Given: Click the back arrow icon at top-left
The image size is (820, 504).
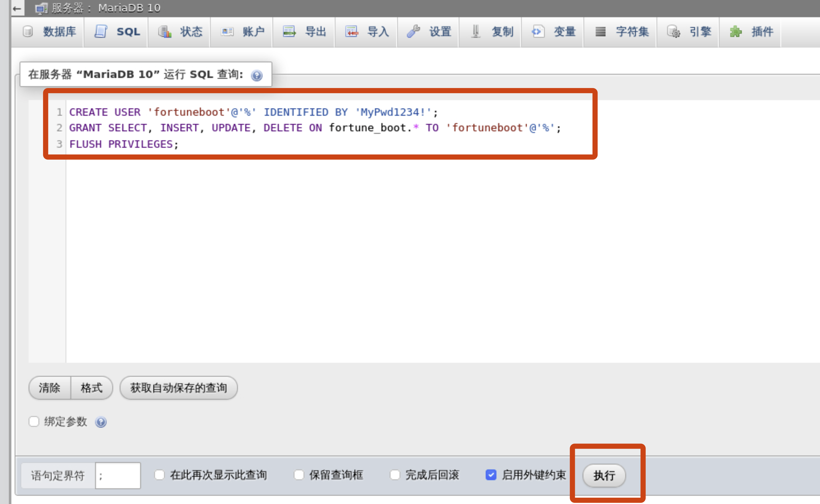Looking at the screenshot, I should [17, 8].
